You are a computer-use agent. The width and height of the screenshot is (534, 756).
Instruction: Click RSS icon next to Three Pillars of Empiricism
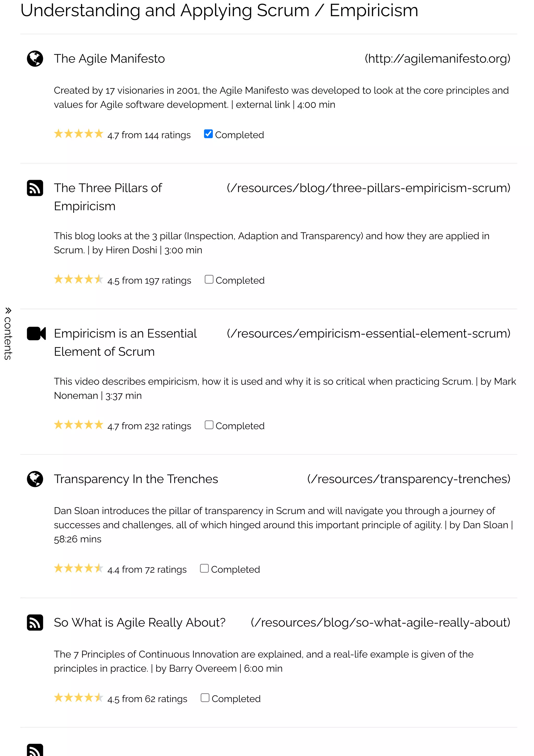point(35,188)
